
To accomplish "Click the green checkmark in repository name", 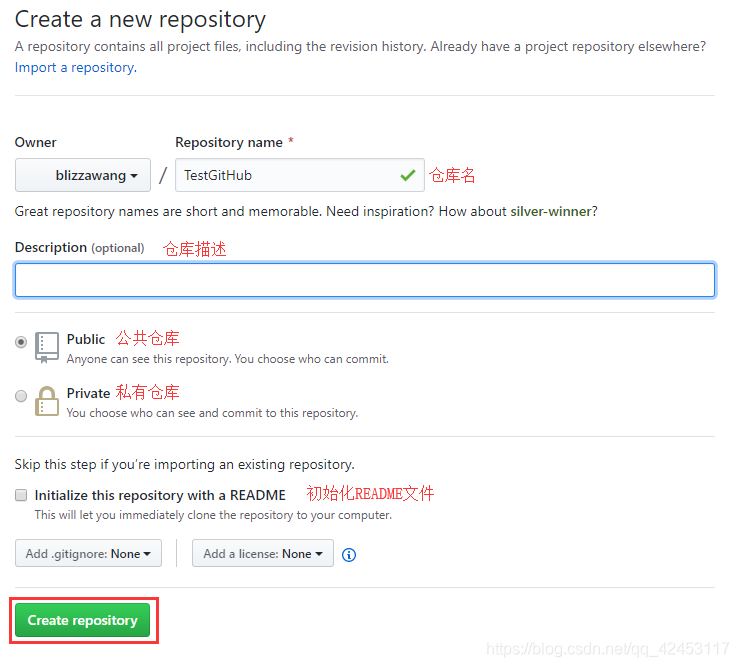I will [x=408, y=175].
